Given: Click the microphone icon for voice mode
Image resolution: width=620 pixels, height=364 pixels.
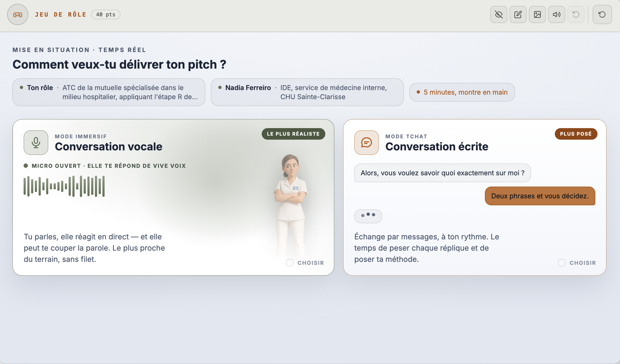Looking at the screenshot, I should [36, 143].
